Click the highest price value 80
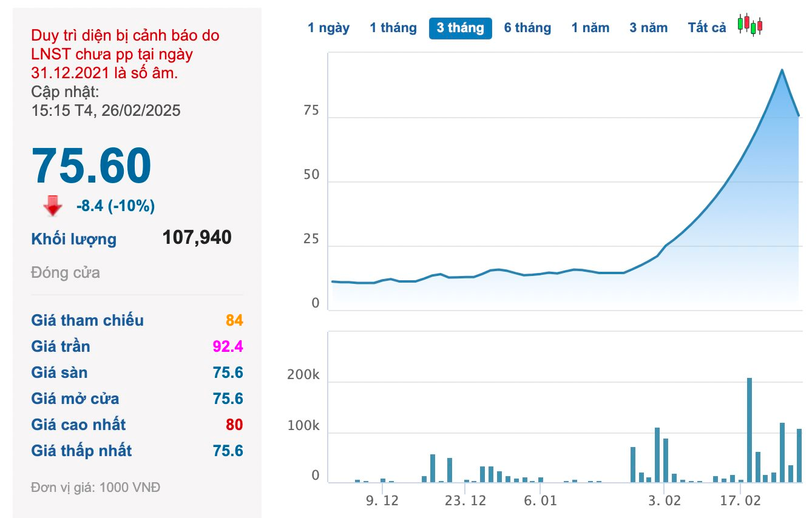This screenshot has width=812, height=518. pyautogui.click(x=234, y=425)
